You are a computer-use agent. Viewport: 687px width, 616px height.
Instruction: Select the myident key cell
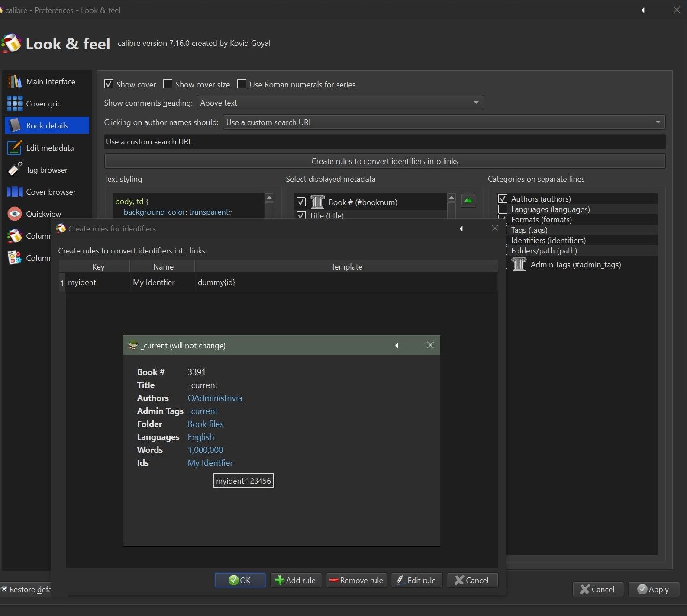98,282
